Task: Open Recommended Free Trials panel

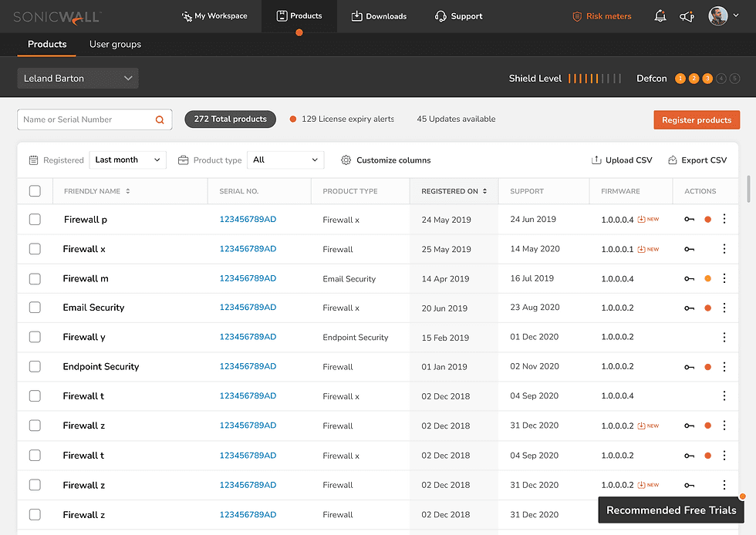Action: (671, 510)
